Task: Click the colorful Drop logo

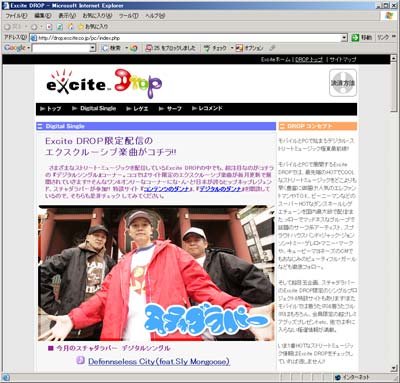Action: (x=138, y=83)
